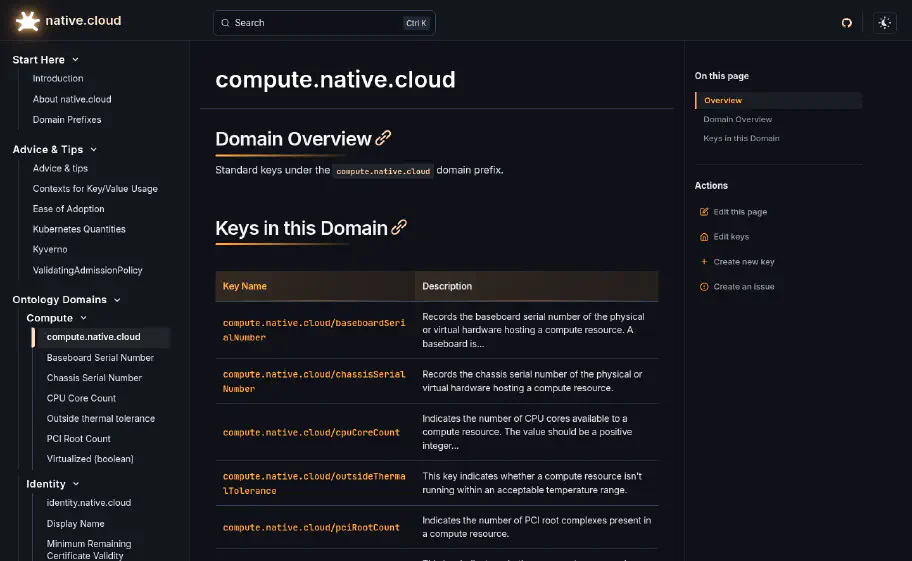Click the compute.native.cloud inline code prefix
The width and height of the screenshot is (912, 561).
pos(383,171)
